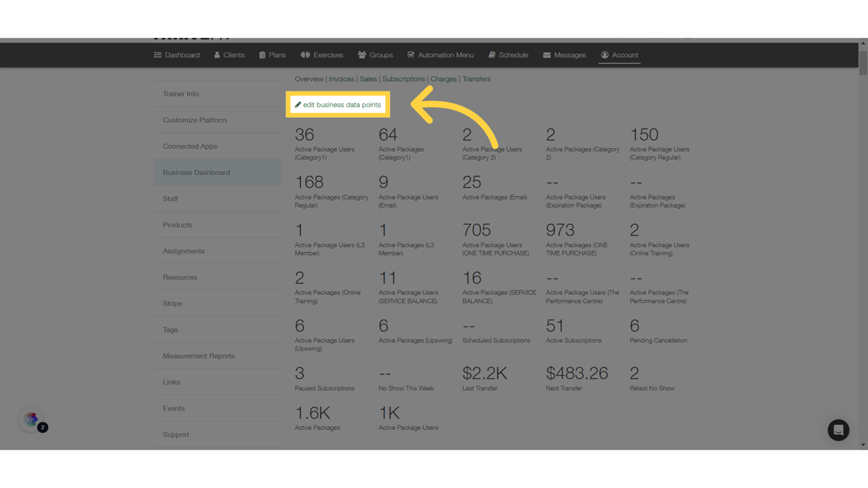Select the Clients people icon in navigation

(x=218, y=55)
